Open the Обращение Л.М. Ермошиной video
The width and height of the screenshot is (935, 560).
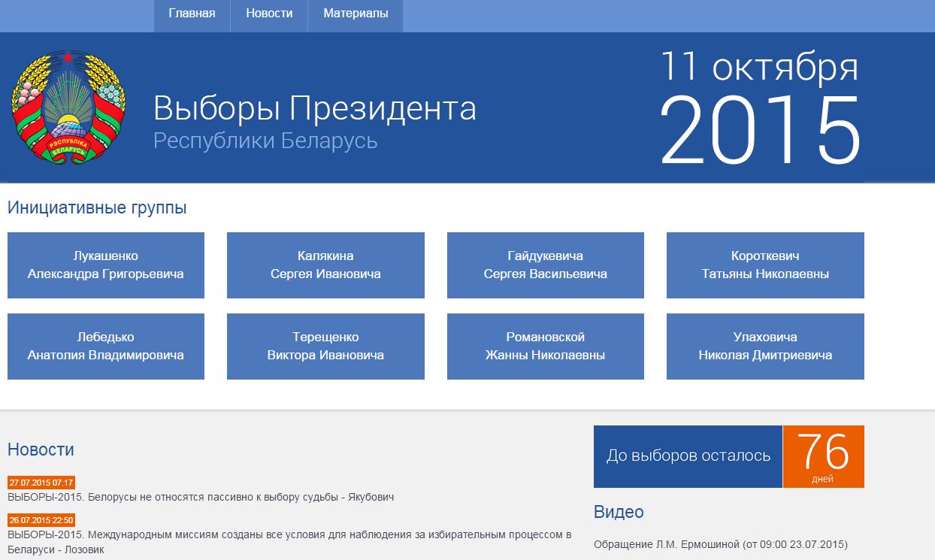click(x=720, y=544)
